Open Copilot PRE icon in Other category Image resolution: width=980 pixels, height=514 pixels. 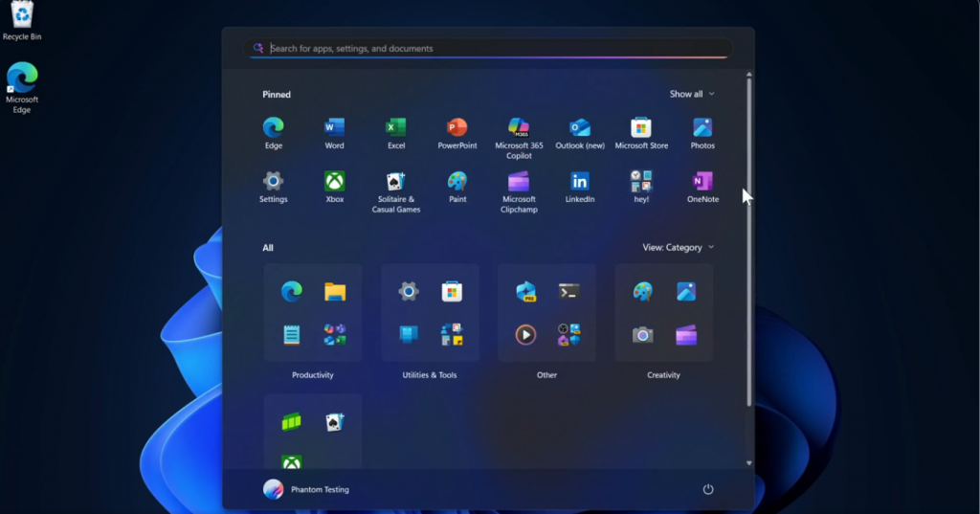pyautogui.click(x=525, y=291)
